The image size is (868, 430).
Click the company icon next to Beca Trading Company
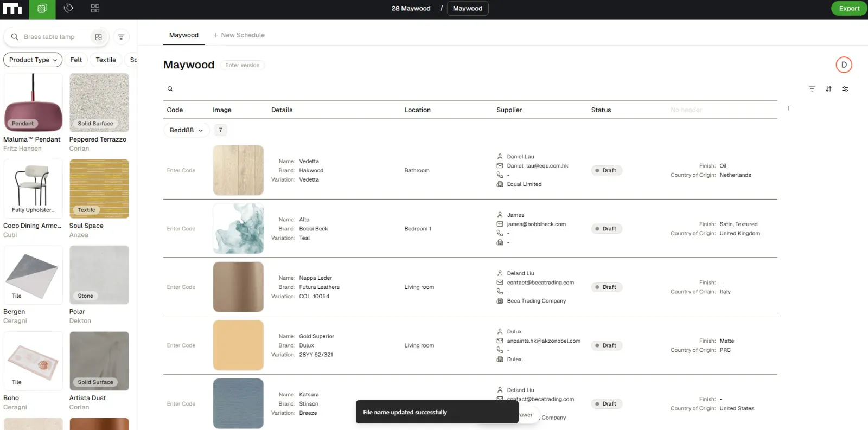500,301
